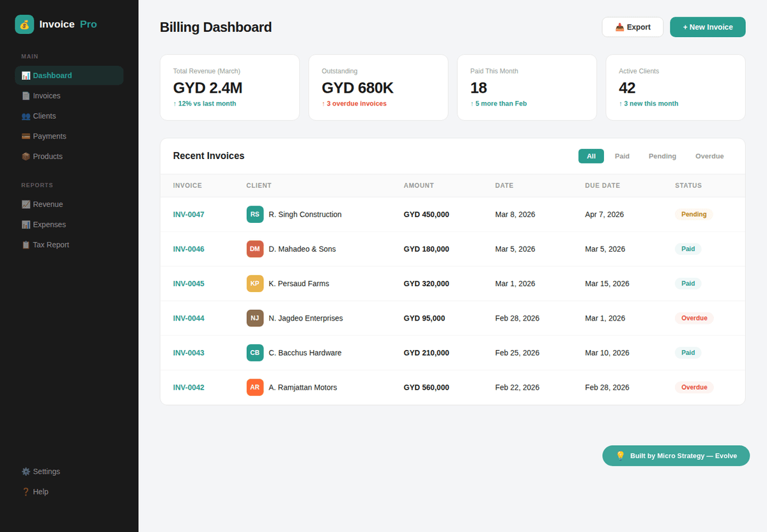Select the Pending invoices filter

pos(662,156)
